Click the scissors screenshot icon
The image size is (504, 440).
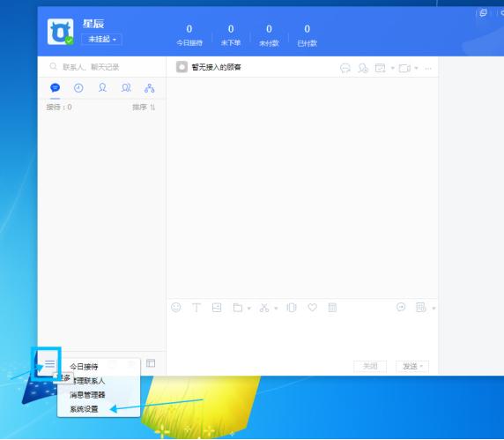click(x=264, y=308)
